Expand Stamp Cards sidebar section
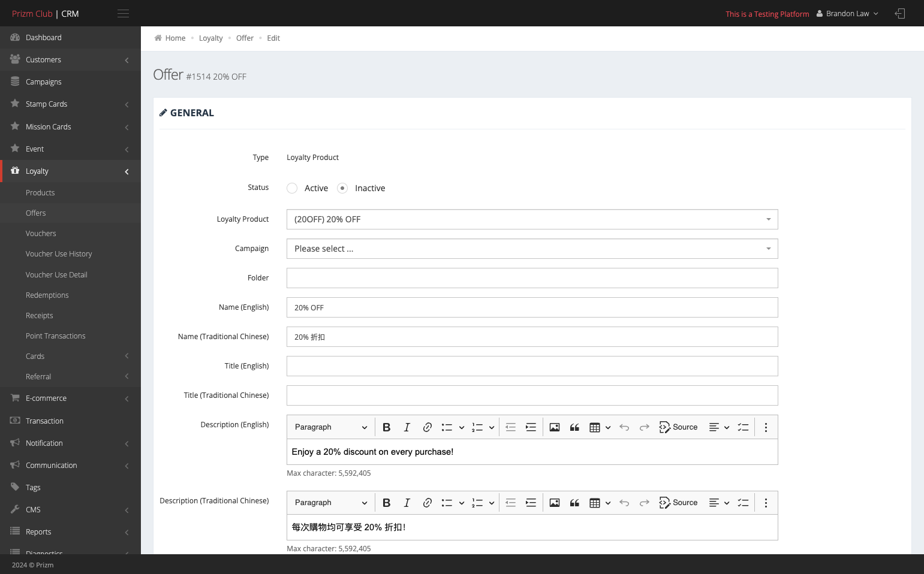This screenshot has height=574, width=924. (70, 104)
